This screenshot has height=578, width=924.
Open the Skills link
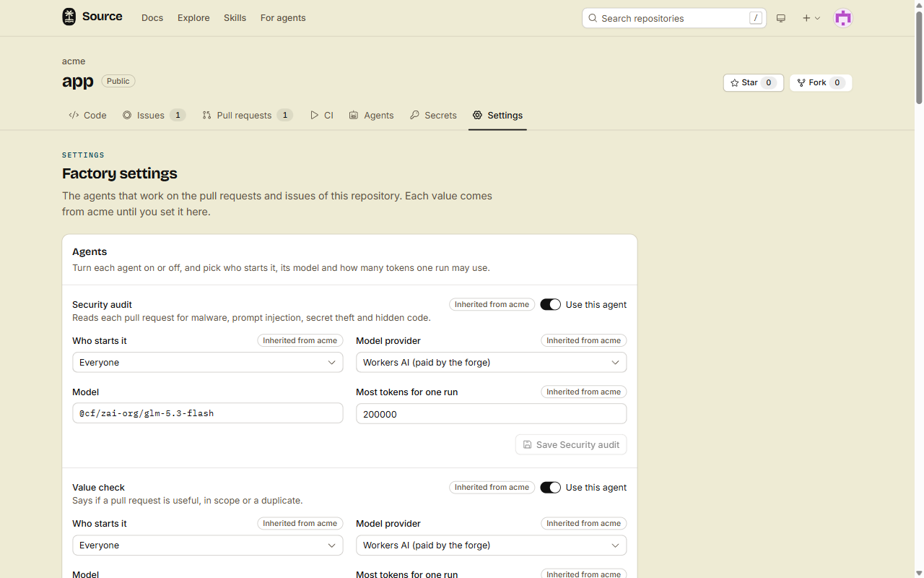pyautogui.click(x=235, y=18)
